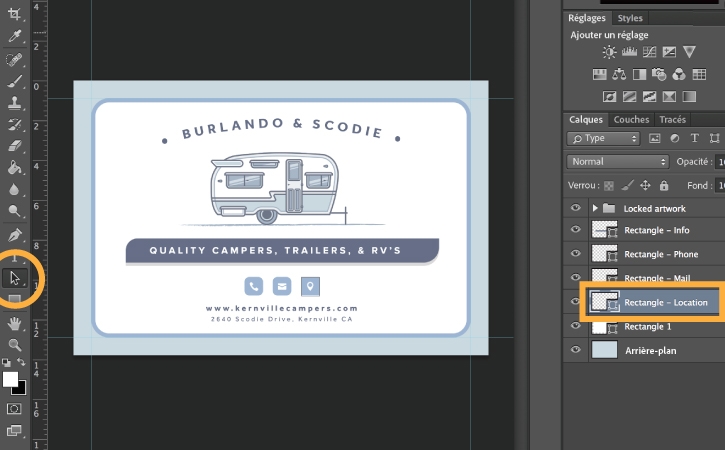This screenshot has height=450, width=725.
Task: Add a Hue/Saturation adjustment
Action: click(x=600, y=74)
